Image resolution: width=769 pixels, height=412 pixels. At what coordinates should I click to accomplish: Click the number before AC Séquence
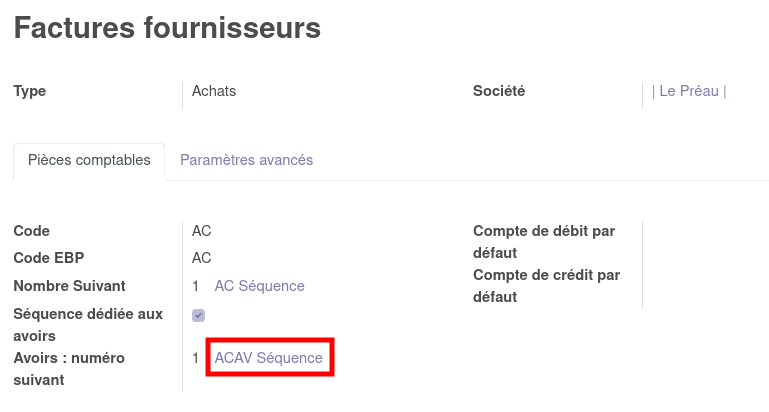coord(196,286)
